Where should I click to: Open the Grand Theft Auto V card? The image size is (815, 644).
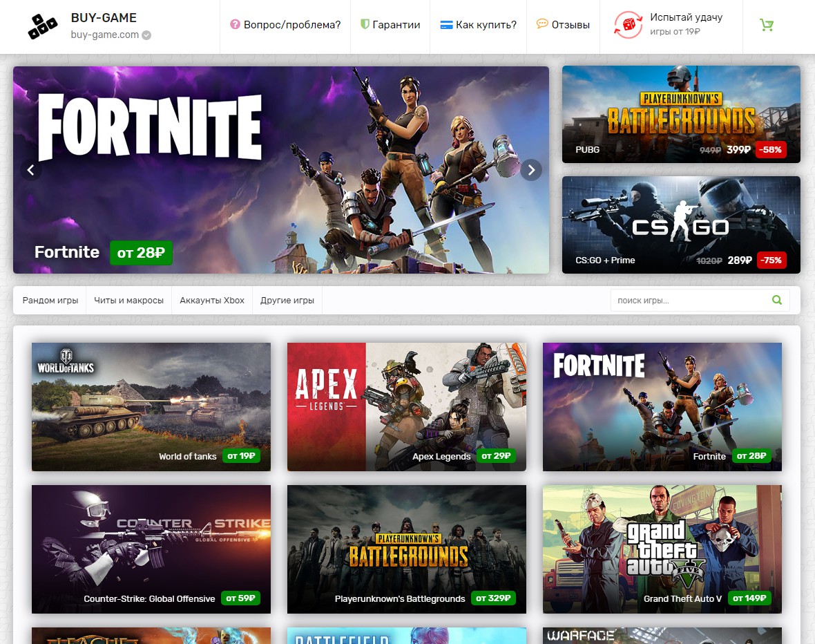(x=662, y=549)
